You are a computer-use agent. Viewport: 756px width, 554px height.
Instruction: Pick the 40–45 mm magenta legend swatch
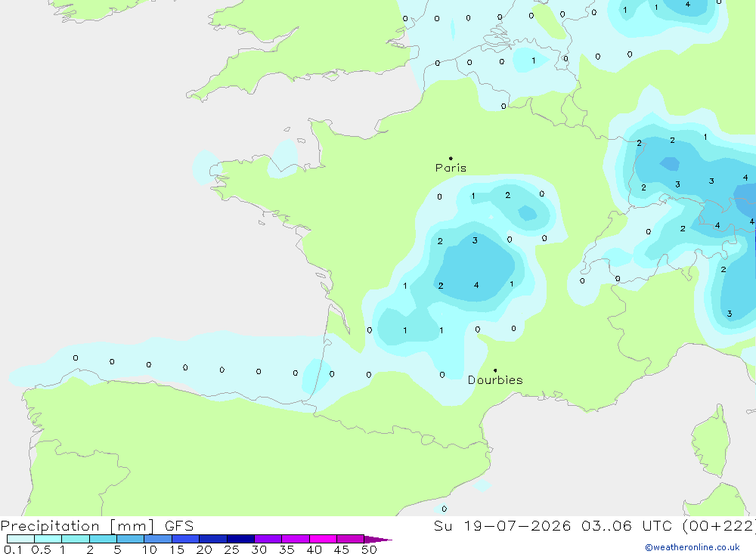coord(323,539)
